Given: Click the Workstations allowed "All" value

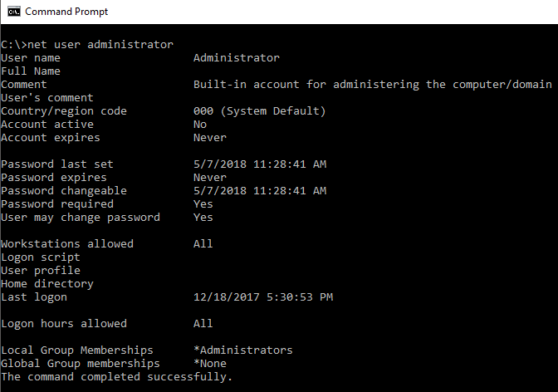Looking at the screenshot, I should pos(203,244).
